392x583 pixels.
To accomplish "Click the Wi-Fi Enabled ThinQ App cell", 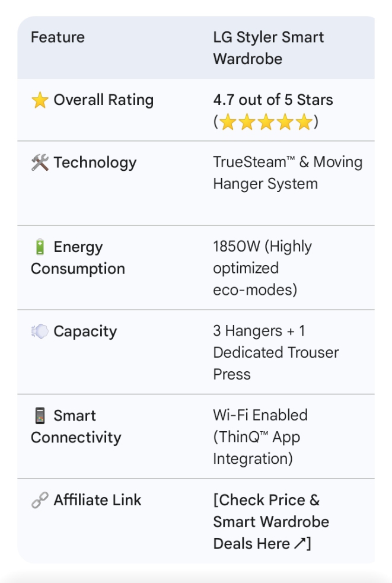I will pos(260,437).
